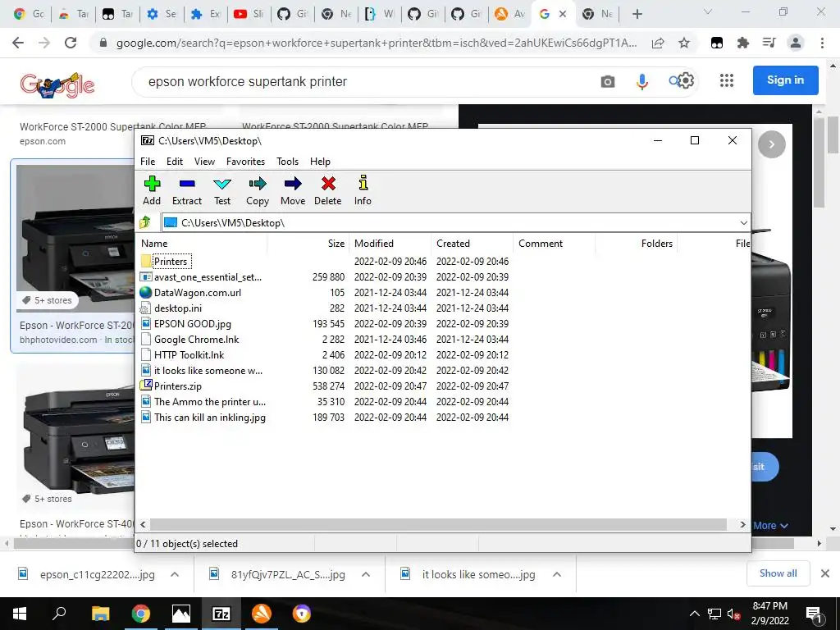
Task: Expand the address path dropdown arrow
Action: click(x=743, y=223)
